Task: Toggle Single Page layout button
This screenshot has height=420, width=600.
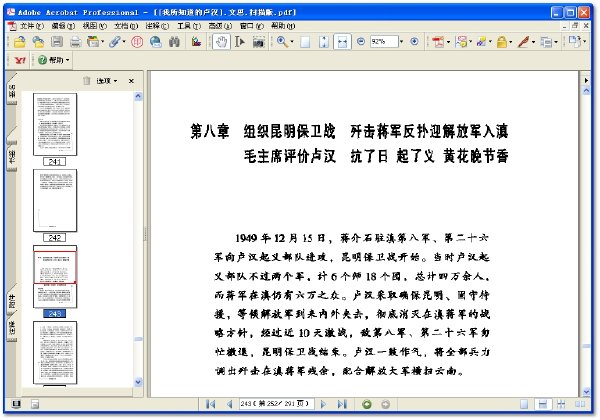Action: click(x=524, y=404)
